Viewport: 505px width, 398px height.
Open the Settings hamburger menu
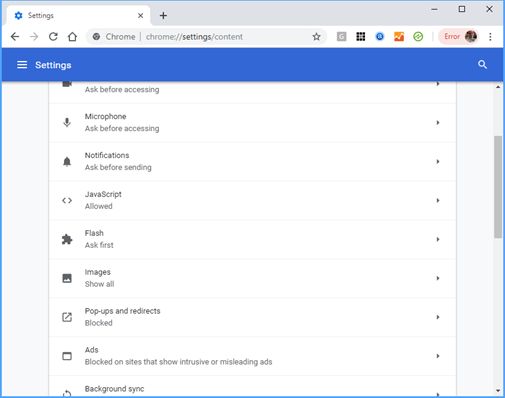(22, 65)
